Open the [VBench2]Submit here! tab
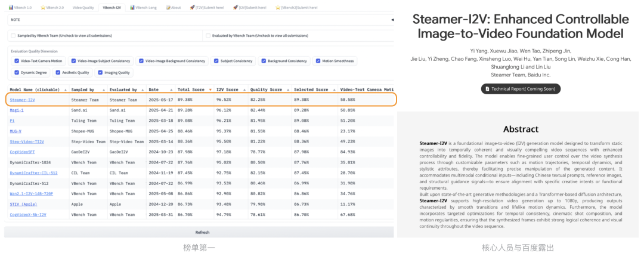 pyautogui.click(x=295, y=7)
